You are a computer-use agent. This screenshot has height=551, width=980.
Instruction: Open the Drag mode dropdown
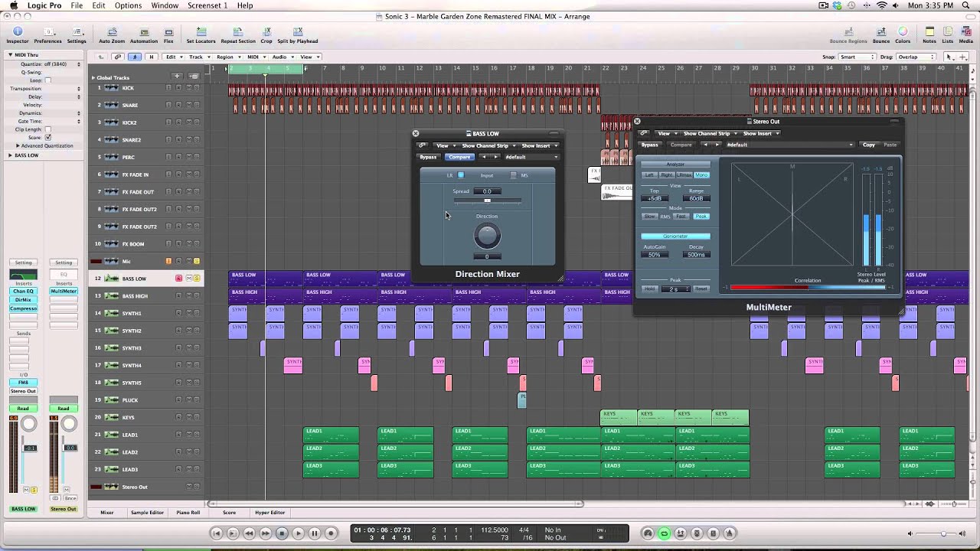916,57
